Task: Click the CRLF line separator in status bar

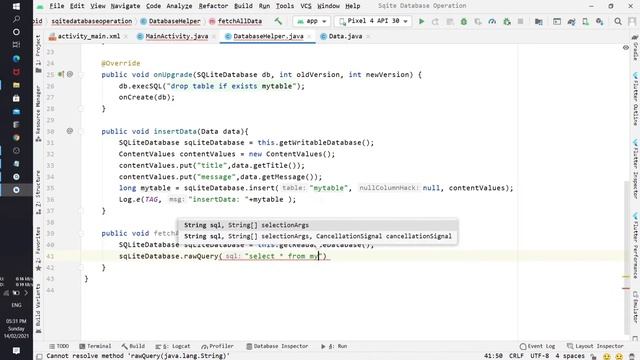Action: 516,356
